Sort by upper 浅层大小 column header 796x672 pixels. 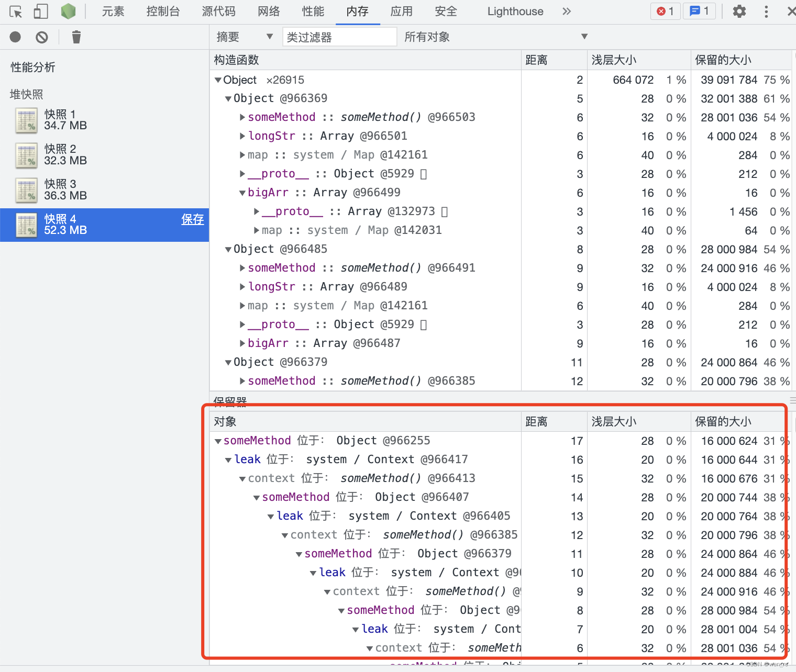(639, 60)
